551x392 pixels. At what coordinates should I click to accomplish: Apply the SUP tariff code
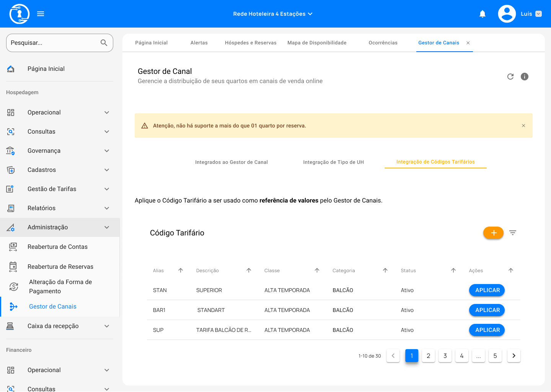(x=487, y=330)
